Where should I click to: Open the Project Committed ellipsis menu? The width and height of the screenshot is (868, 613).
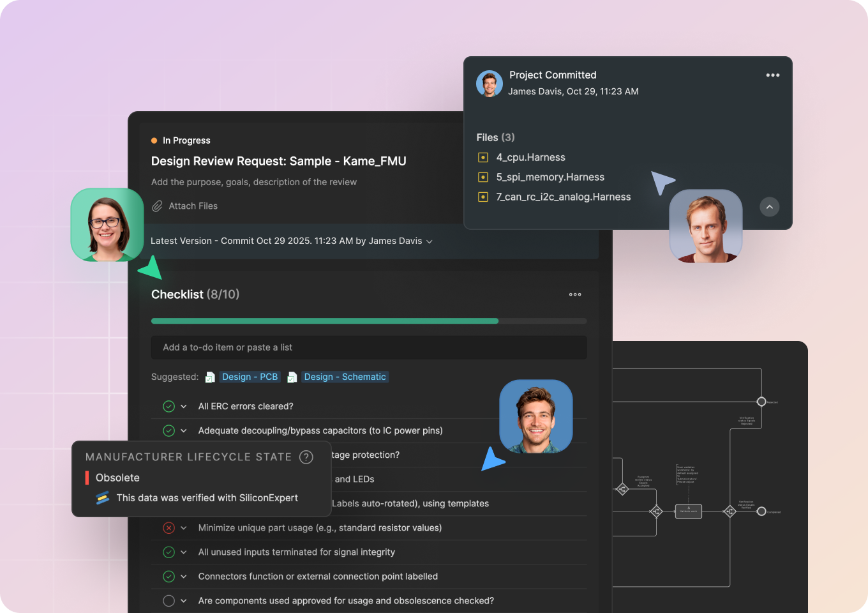[772, 75]
